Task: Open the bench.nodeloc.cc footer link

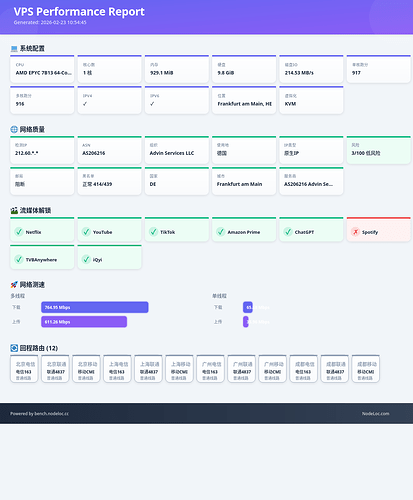Action: [52, 414]
